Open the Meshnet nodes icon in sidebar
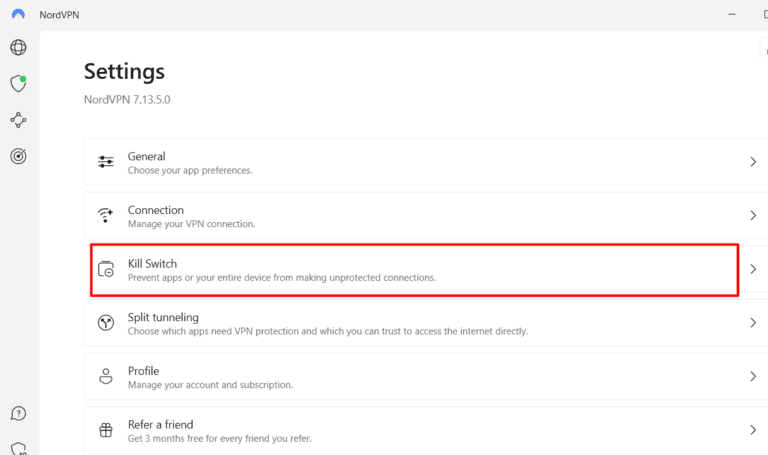Image resolution: width=768 pixels, height=455 pixels. pyautogui.click(x=18, y=120)
